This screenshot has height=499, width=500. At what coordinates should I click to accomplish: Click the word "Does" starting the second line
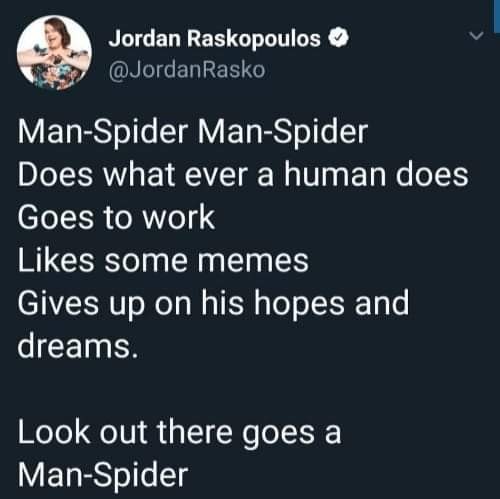55,174
